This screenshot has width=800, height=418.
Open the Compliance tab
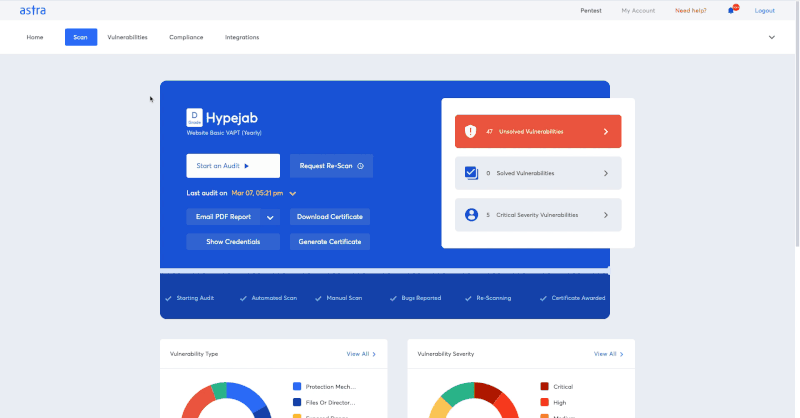[x=186, y=37]
